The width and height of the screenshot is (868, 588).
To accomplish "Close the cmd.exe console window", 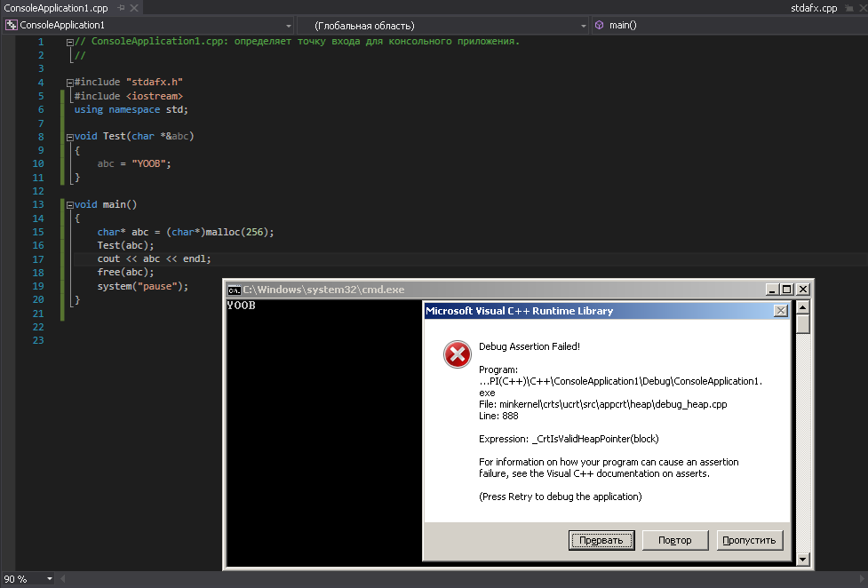I will 802,289.
